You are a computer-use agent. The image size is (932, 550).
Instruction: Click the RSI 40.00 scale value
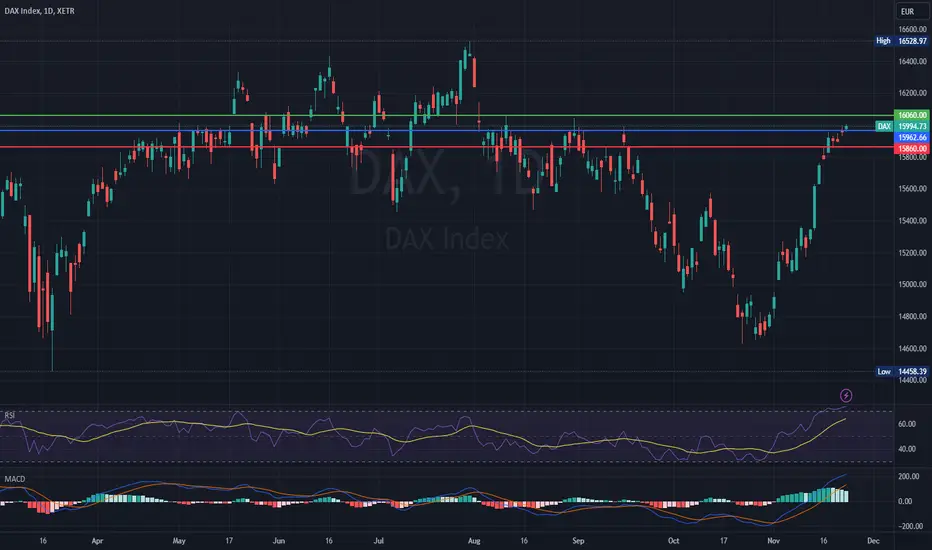coord(907,450)
